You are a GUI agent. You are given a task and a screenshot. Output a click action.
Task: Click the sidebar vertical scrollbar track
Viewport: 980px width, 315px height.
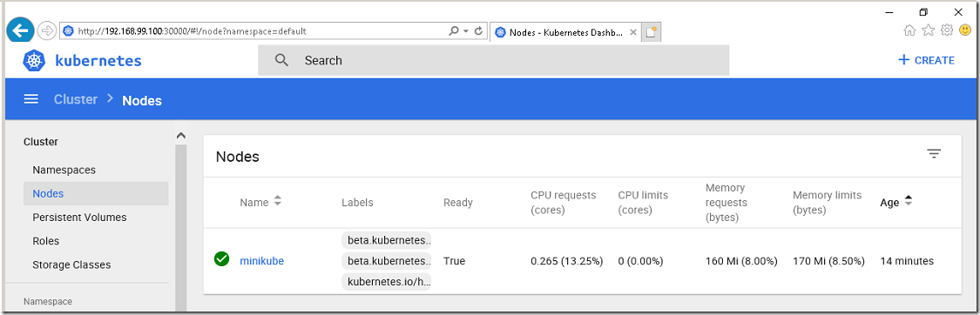coord(180,228)
